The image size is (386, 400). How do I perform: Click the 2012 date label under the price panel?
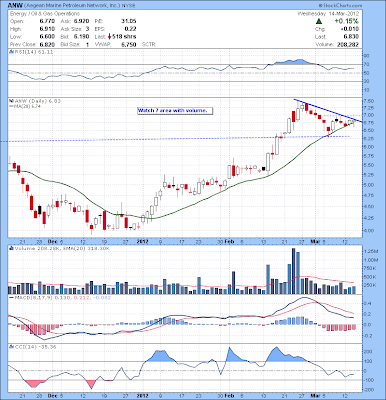pyautogui.click(x=143, y=241)
